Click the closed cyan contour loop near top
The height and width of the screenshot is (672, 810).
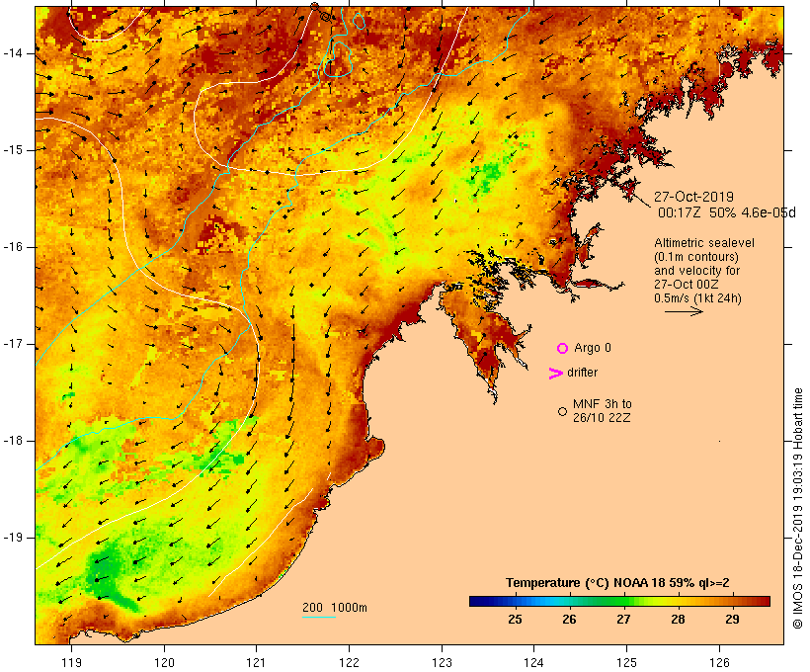360,20
